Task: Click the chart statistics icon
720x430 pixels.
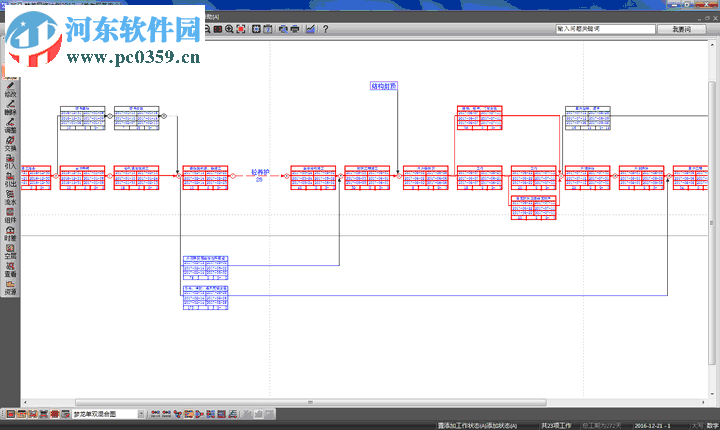Action: tap(310, 29)
